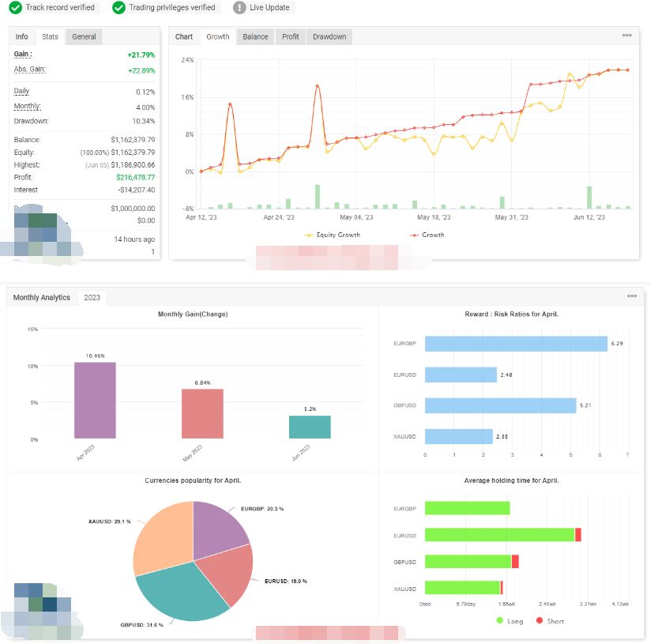
Task: Select the 2023 Monthly Analytics tab
Action: [x=92, y=298]
